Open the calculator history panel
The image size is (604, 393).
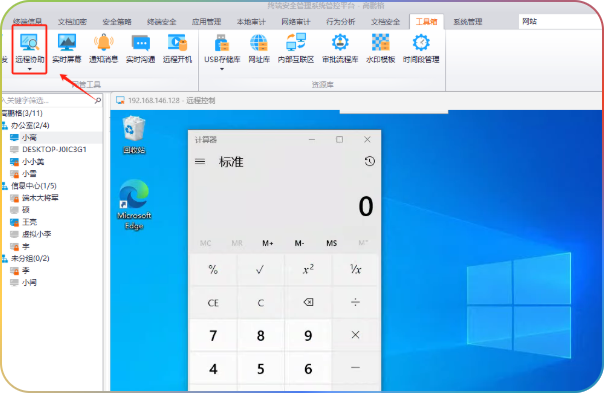pos(369,161)
